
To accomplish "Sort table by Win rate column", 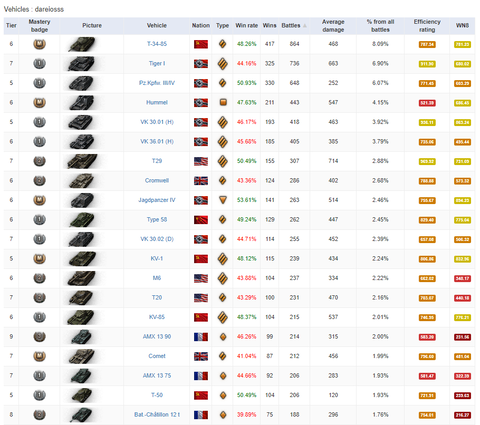I will point(247,25).
